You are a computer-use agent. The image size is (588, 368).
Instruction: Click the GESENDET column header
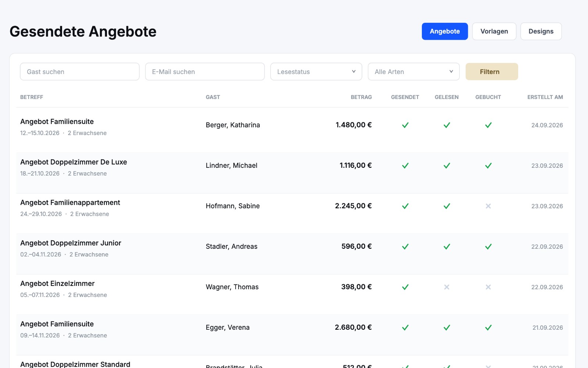coord(405,97)
